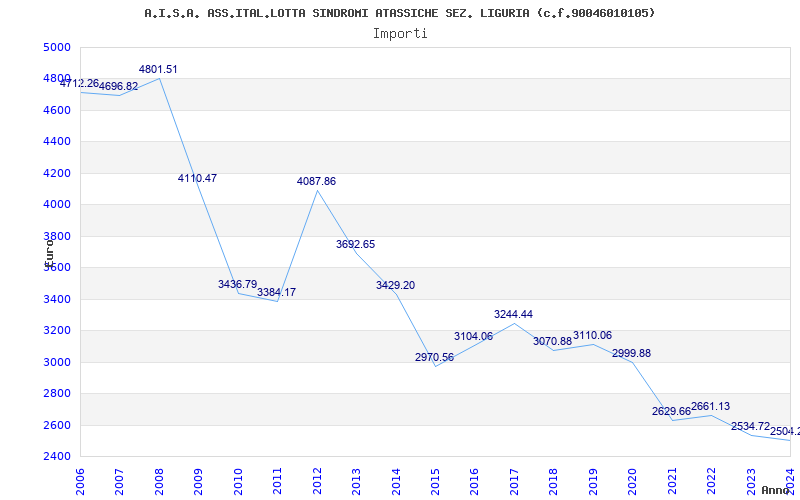Click the 2010 x-axis year label
Image resolution: width=800 pixels, height=500 pixels.
click(238, 481)
